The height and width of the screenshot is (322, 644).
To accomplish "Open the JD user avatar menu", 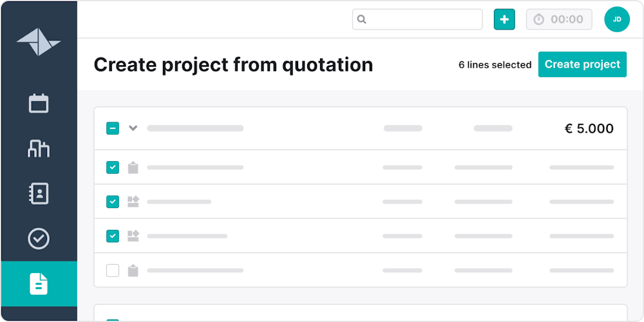I will (616, 19).
